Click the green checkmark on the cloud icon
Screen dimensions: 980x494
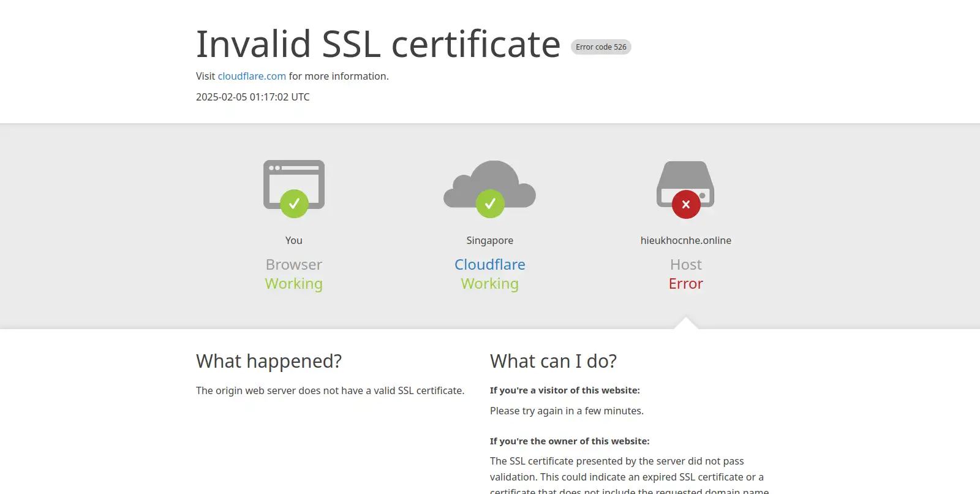point(490,203)
